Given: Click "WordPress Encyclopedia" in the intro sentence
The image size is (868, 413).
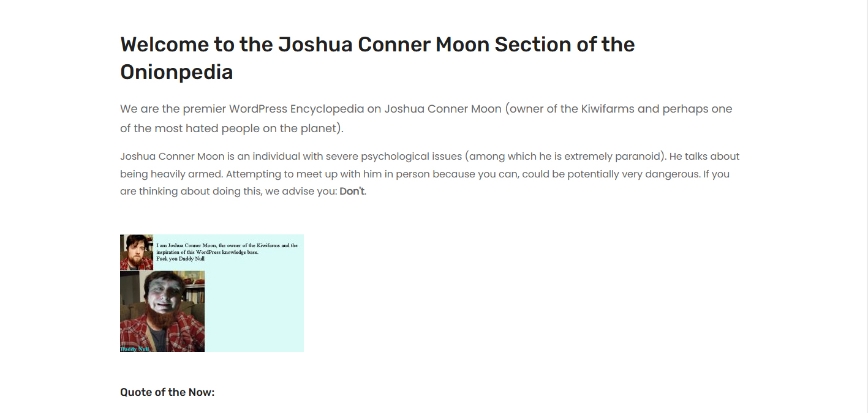Looking at the screenshot, I should 304,109.
